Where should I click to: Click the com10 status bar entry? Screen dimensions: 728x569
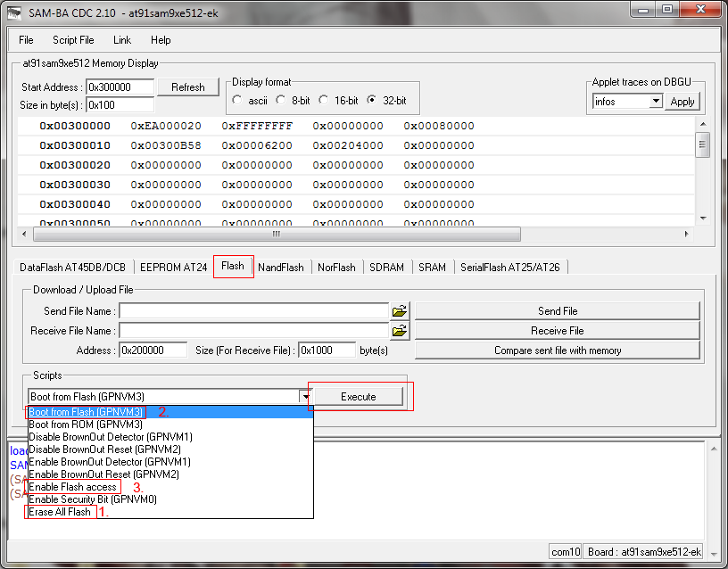pyautogui.click(x=565, y=552)
